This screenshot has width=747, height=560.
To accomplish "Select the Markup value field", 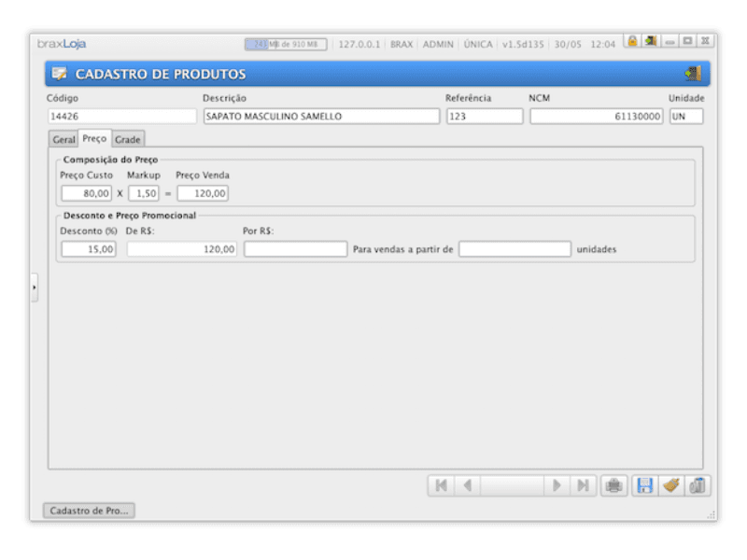I will click(x=144, y=193).
